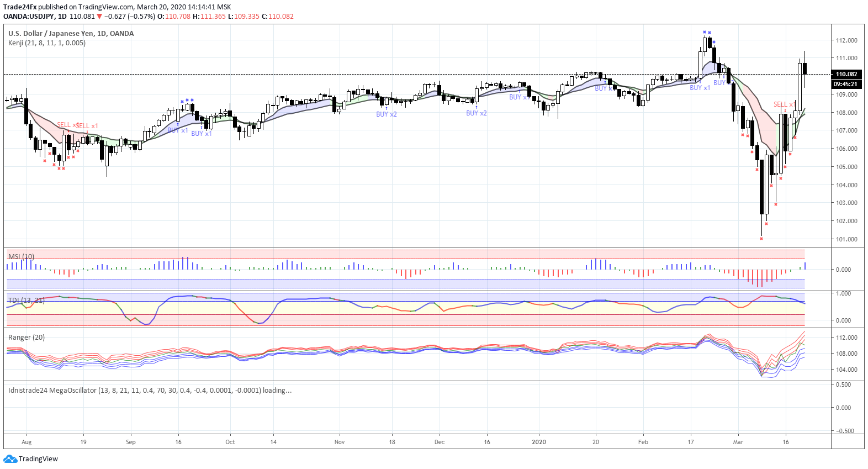Click the Nov date label on time axis
The image size is (868, 469).
tap(340, 442)
